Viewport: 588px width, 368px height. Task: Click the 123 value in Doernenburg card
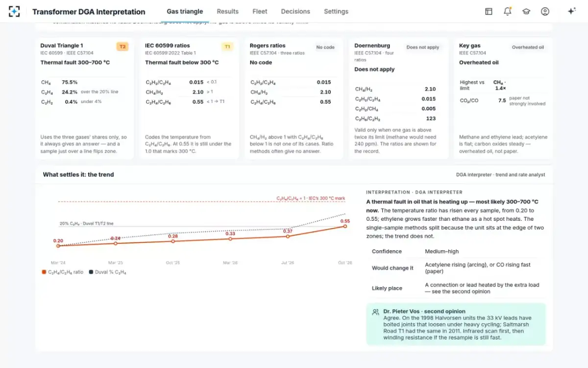[431, 118]
